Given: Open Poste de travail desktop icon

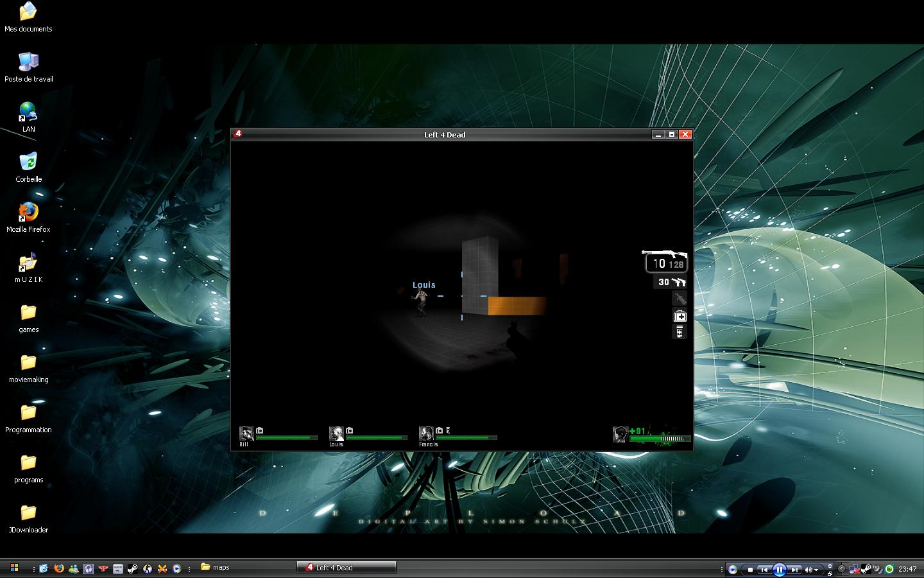Looking at the screenshot, I should coord(28,67).
